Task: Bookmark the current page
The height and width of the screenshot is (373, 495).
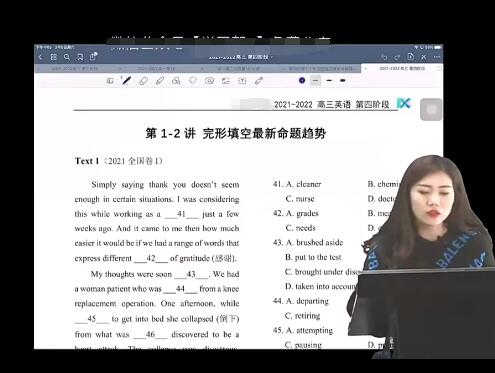Action: [80, 57]
